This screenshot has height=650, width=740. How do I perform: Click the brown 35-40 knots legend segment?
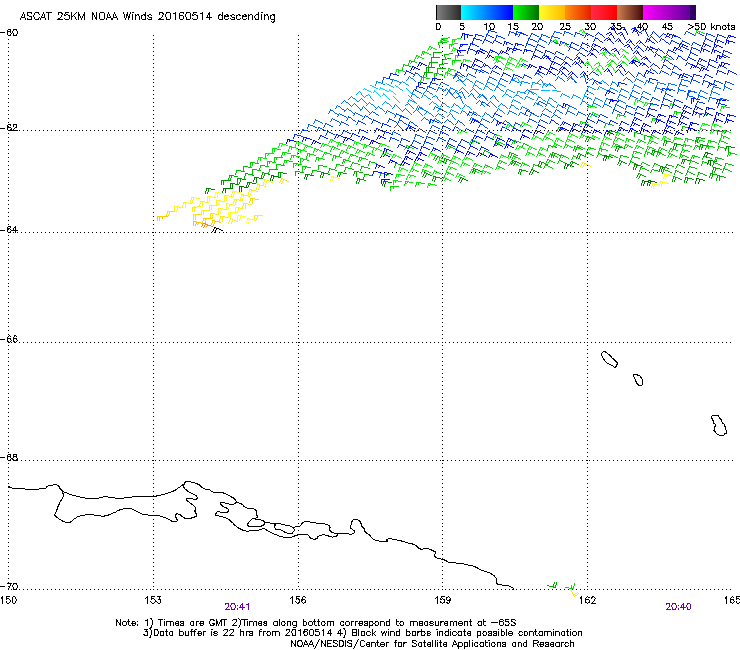(630, 12)
